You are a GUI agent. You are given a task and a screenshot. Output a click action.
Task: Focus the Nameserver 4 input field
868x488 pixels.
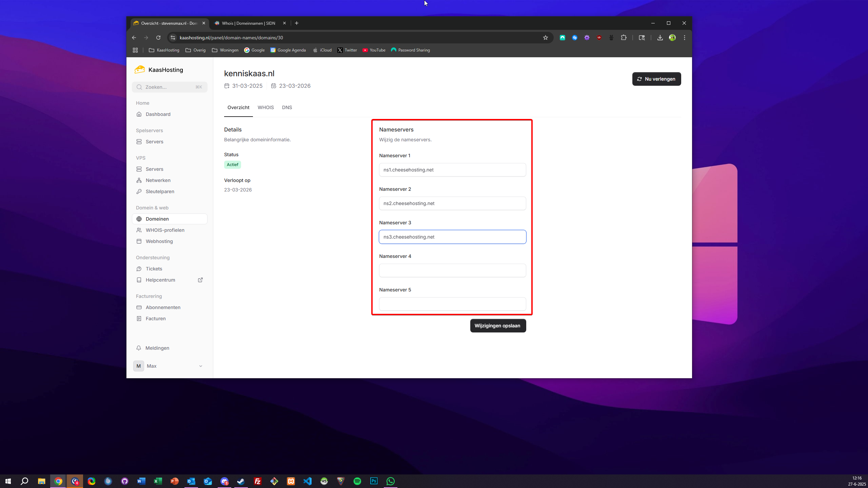click(x=452, y=270)
